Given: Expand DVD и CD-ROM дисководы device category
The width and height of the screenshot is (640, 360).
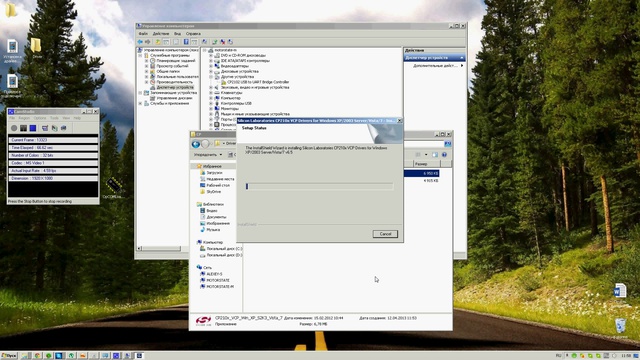Looking at the screenshot, I should pyautogui.click(x=211, y=55).
